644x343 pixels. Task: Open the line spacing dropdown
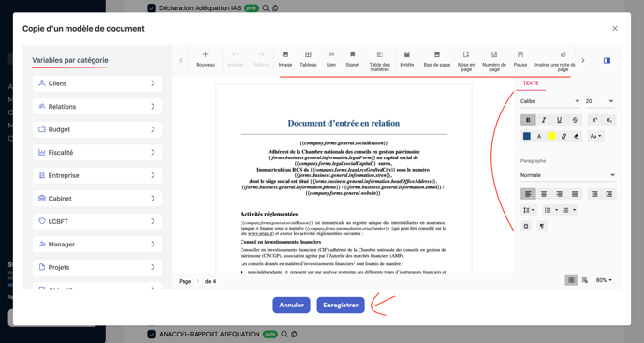tap(529, 210)
